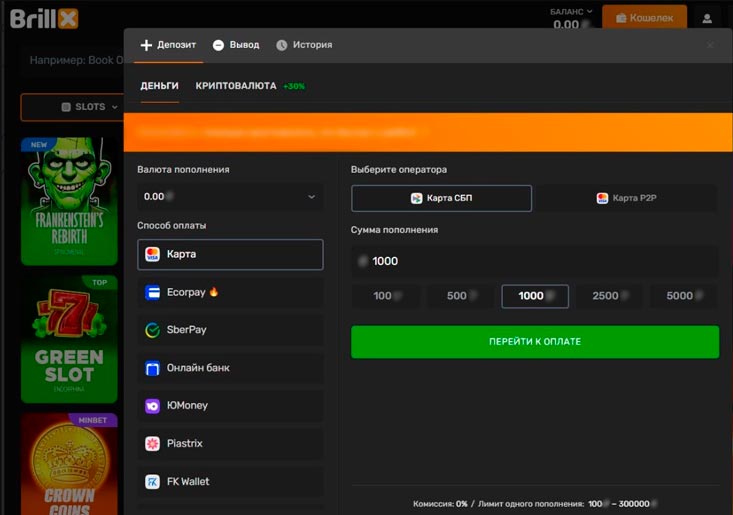Open the user profile icon
733x515 pixels.
coord(708,18)
